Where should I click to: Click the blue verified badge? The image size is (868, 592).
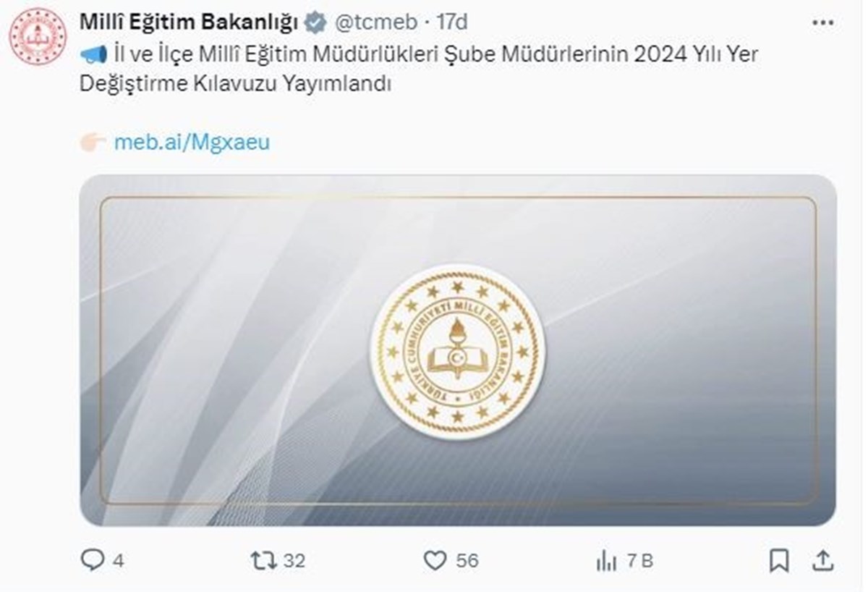(x=315, y=23)
